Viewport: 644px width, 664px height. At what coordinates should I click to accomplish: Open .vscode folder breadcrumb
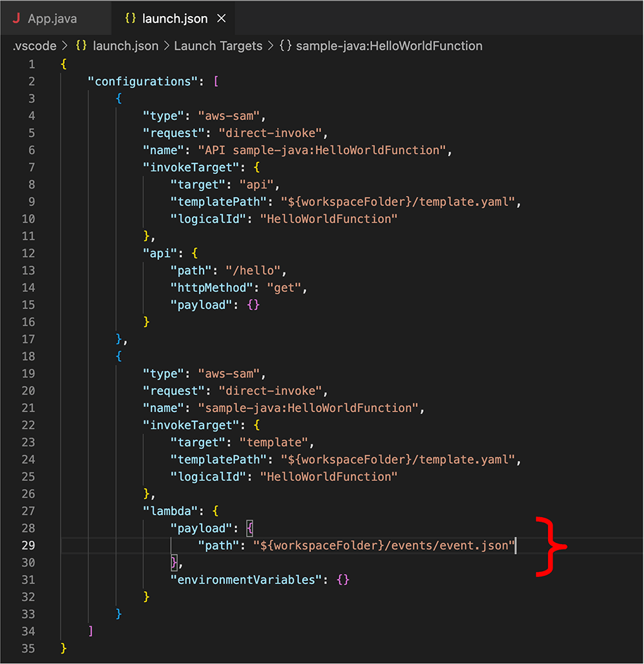[33, 46]
